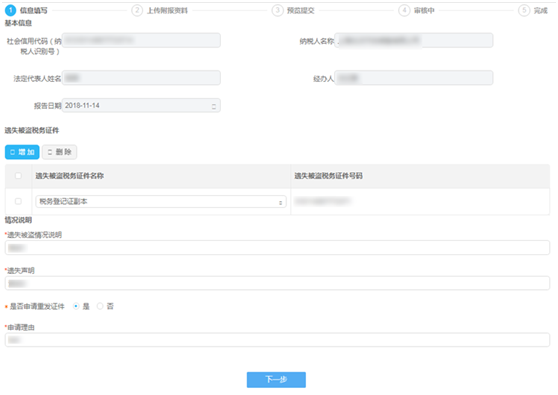Click step 1 信息填写 circle icon
Viewport: 558px width, 395px height.
[x=10, y=10]
